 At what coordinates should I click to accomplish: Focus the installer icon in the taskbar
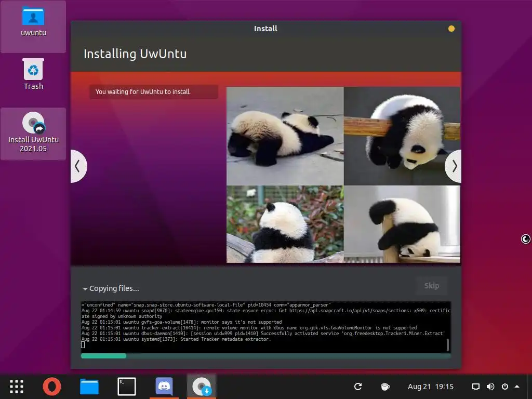pos(202,387)
